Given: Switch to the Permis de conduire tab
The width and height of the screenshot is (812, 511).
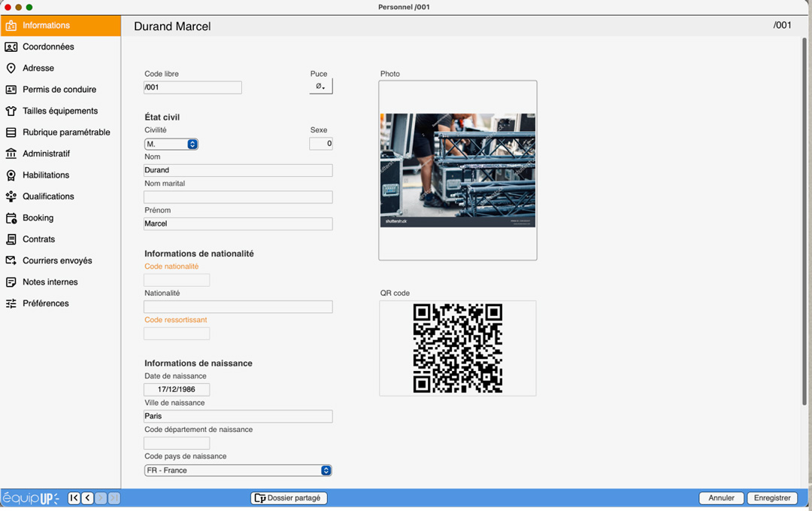Looking at the screenshot, I should pos(59,90).
